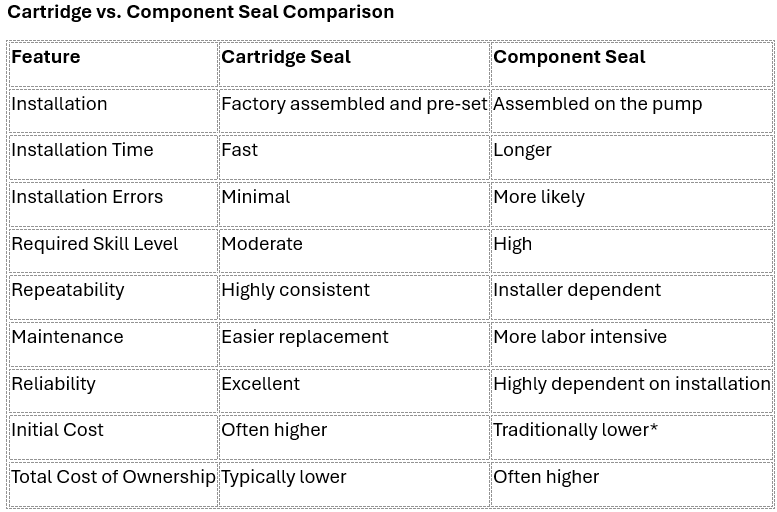Click the 'More labor intensive' cell

tap(631, 343)
